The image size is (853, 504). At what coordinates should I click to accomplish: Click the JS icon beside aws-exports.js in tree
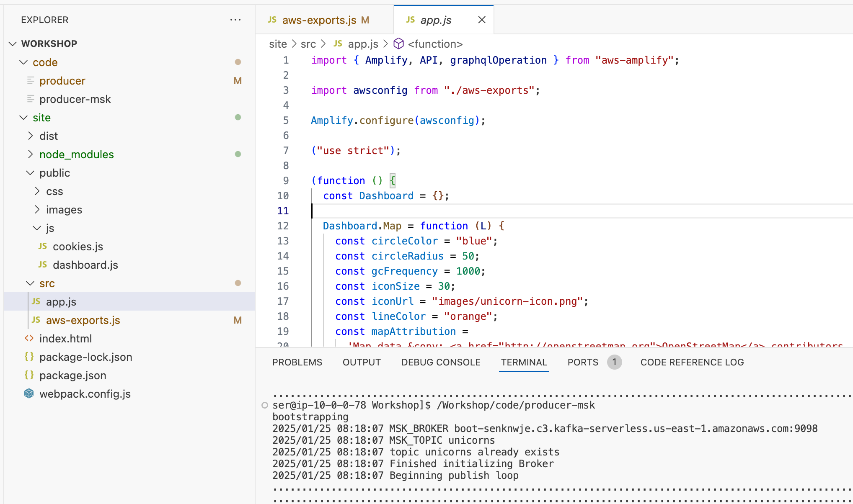(x=36, y=320)
